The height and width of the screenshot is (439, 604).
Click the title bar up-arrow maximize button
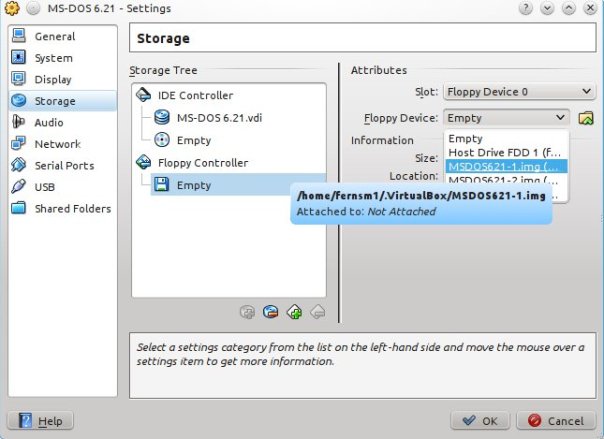click(x=569, y=8)
